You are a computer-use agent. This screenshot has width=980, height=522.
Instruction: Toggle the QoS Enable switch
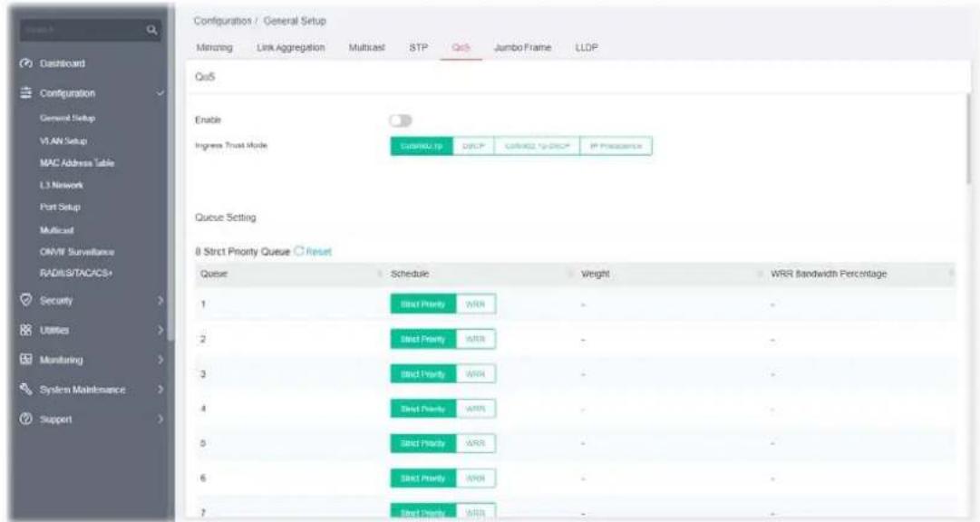[x=401, y=121]
